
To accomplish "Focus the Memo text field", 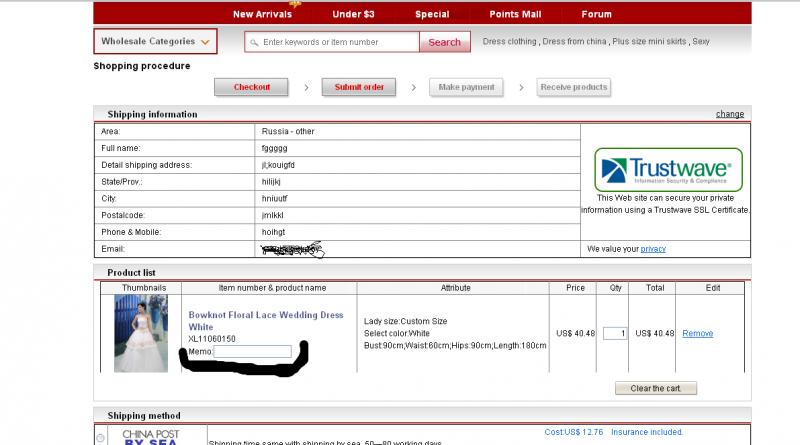I will pos(252,352).
